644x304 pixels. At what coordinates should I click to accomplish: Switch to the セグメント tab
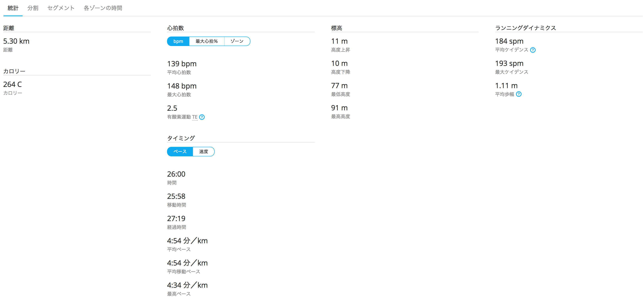tap(61, 8)
